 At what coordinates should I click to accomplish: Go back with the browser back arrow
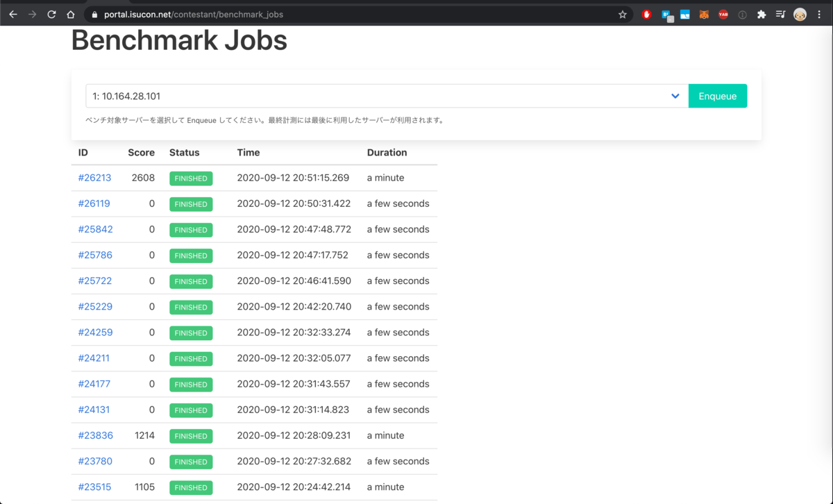pos(12,14)
